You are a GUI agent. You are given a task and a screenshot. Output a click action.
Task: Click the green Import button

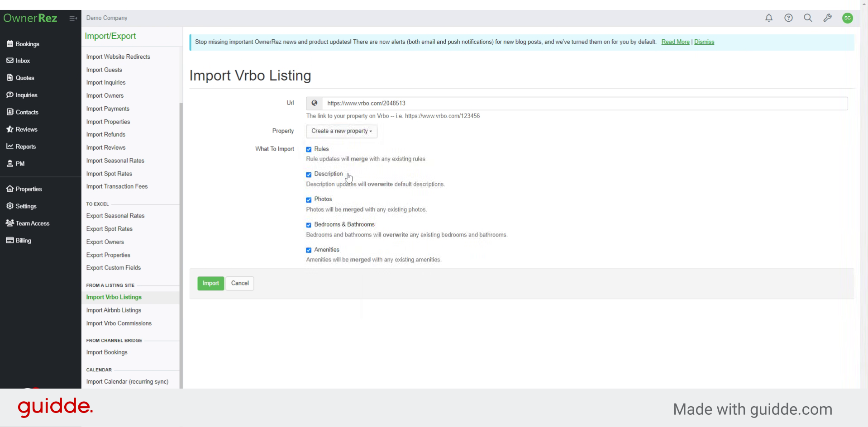210,283
